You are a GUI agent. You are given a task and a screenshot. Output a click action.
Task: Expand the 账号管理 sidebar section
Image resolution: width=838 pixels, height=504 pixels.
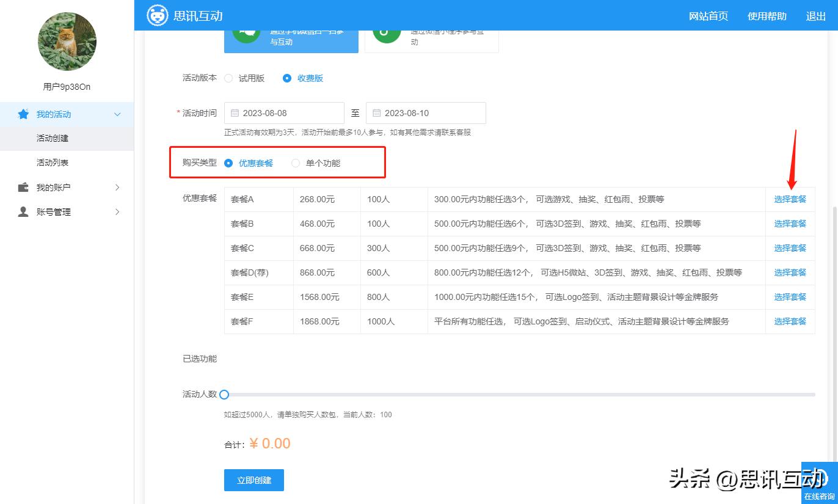click(117, 211)
